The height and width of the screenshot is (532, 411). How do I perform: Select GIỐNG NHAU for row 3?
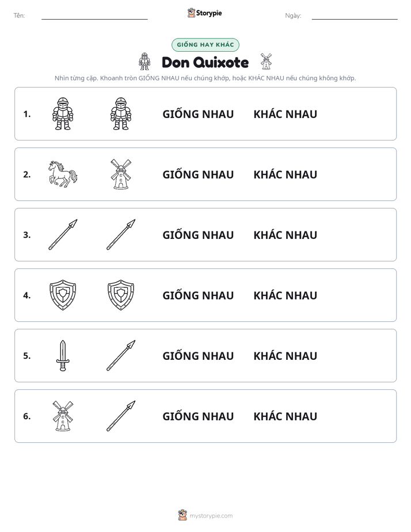coord(198,235)
